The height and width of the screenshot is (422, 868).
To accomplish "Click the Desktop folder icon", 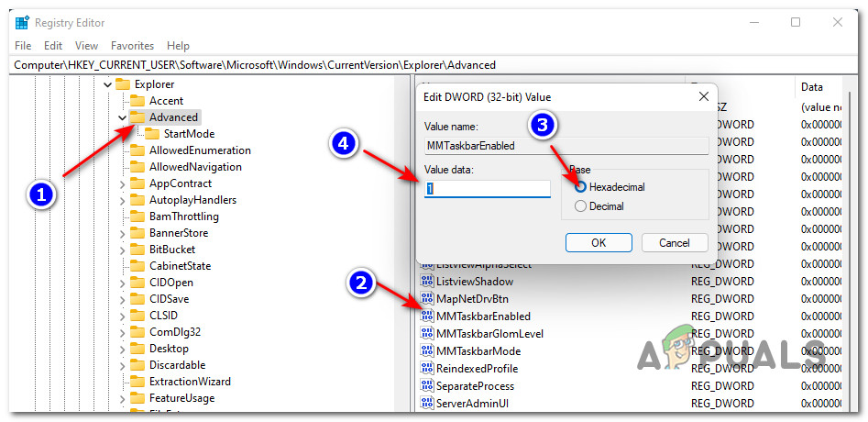I will pyautogui.click(x=137, y=349).
